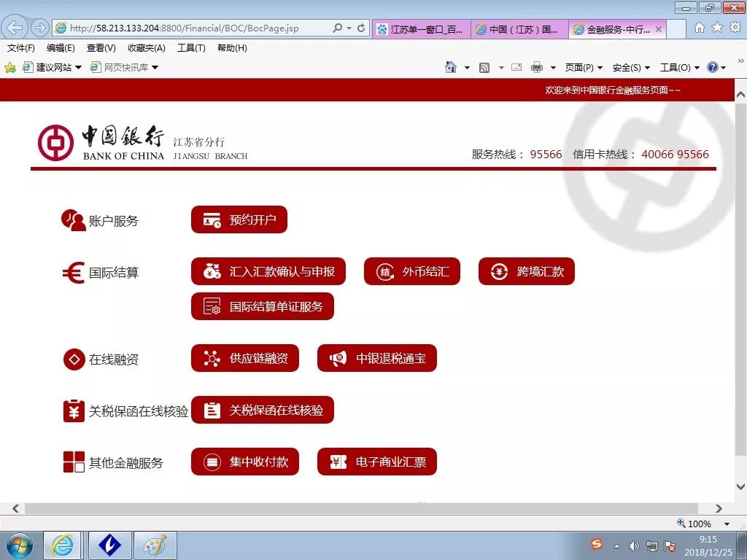Open the 建议网站 dropdown arrow

[77, 67]
